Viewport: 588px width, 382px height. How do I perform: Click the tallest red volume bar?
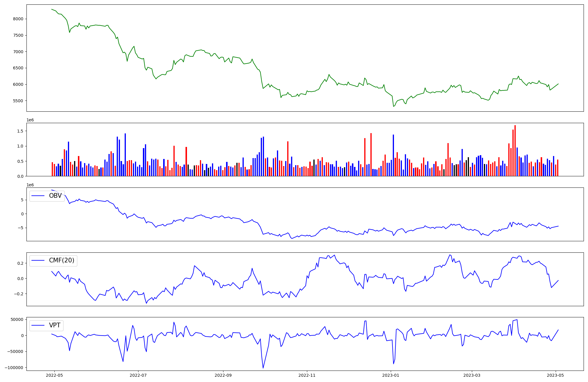pos(515,151)
